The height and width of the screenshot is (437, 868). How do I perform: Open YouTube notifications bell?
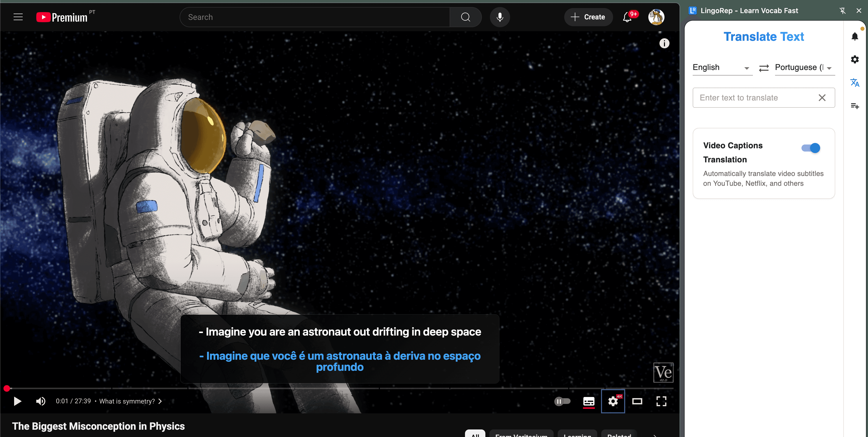pyautogui.click(x=627, y=17)
